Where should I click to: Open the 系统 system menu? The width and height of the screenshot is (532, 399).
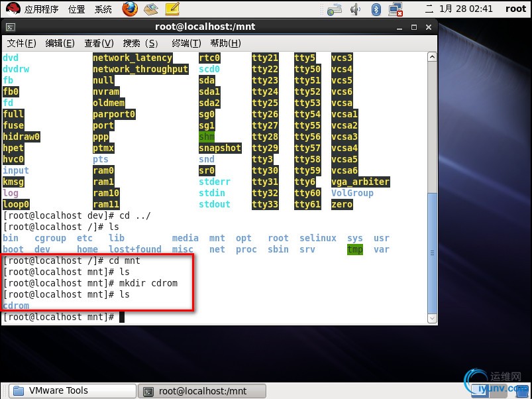[103, 9]
